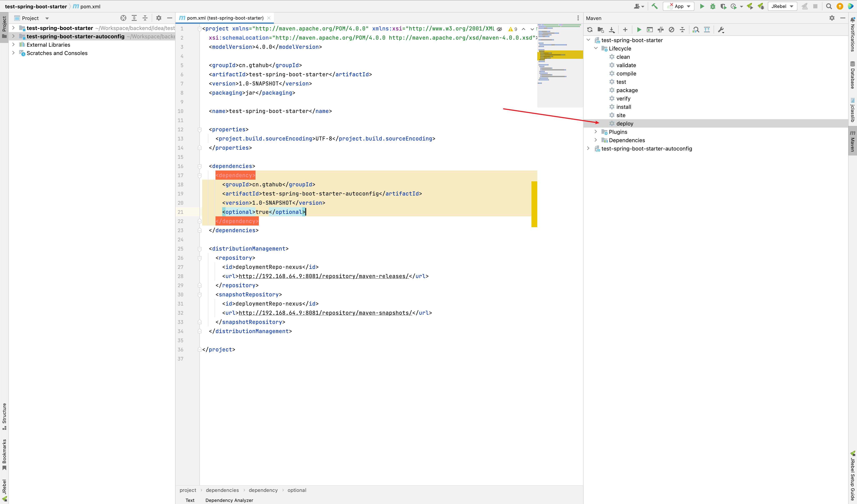Viewport: 857px width, 504px height.
Task: Toggle Maven Offline Mode icon
Action: tap(660, 30)
